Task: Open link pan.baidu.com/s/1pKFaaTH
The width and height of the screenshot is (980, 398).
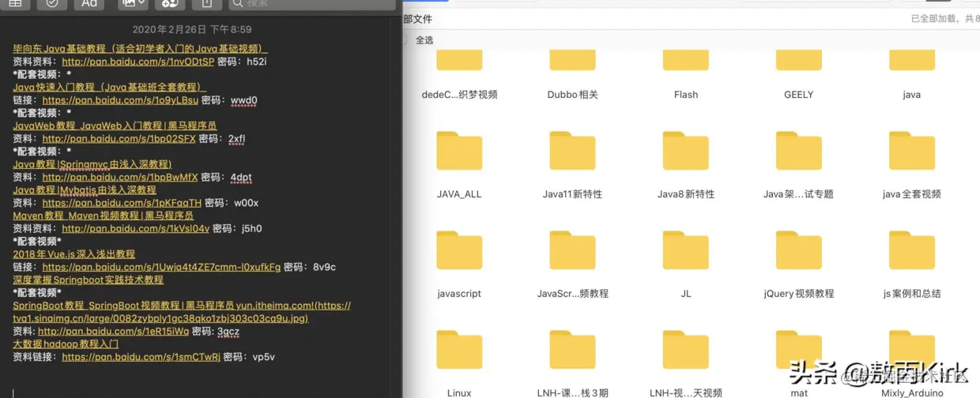Action: (x=122, y=203)
